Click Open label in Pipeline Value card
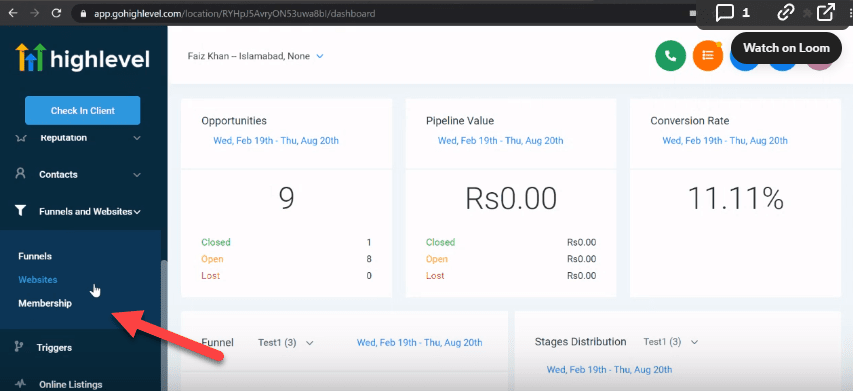Screen dimensions: 853x391 (437, 259)
